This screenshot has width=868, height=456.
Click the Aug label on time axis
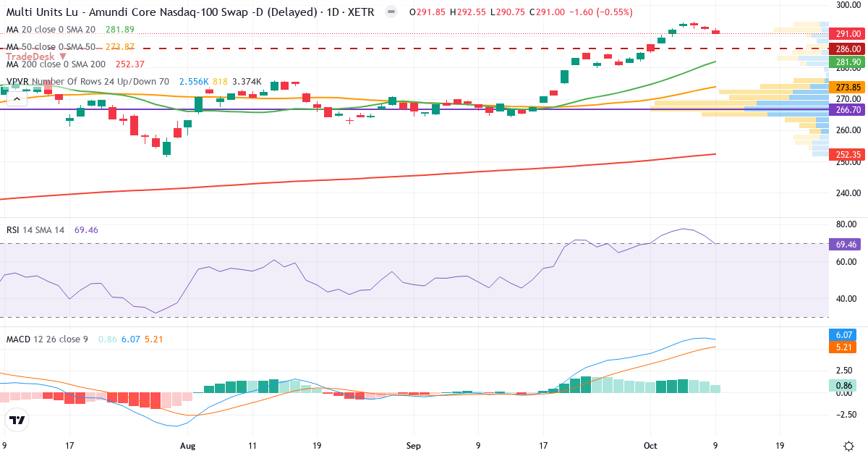pyautogui.click(x=188, y=446)
